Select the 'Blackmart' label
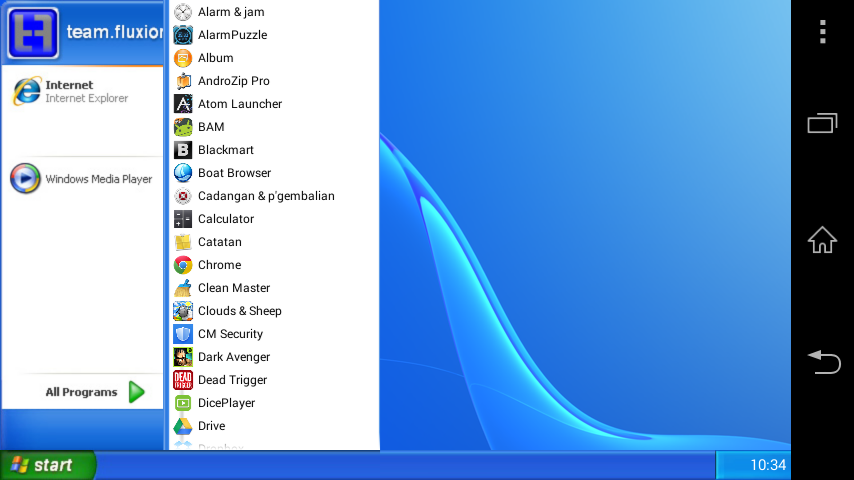The image size is (854, 480). pyautogui.click(x=226, y=150)
